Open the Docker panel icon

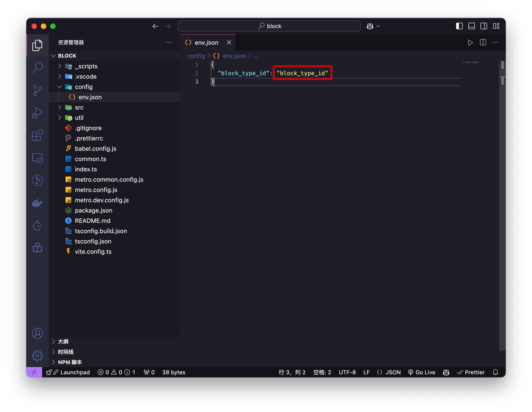[x=37, y=202]
